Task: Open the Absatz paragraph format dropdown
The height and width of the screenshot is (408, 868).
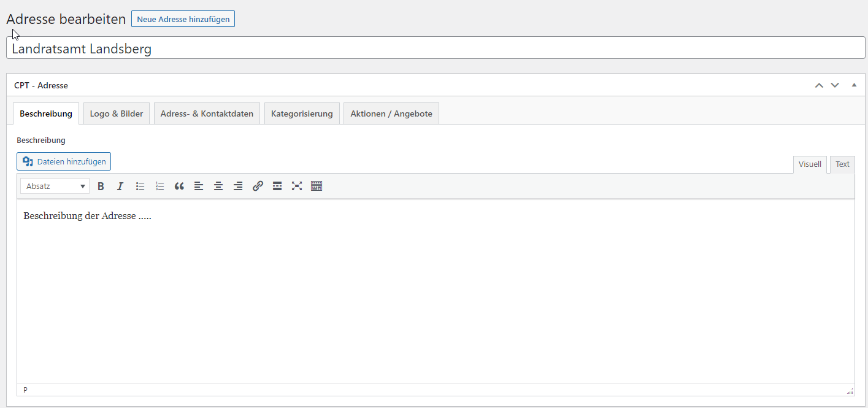Action: (55, 186)
